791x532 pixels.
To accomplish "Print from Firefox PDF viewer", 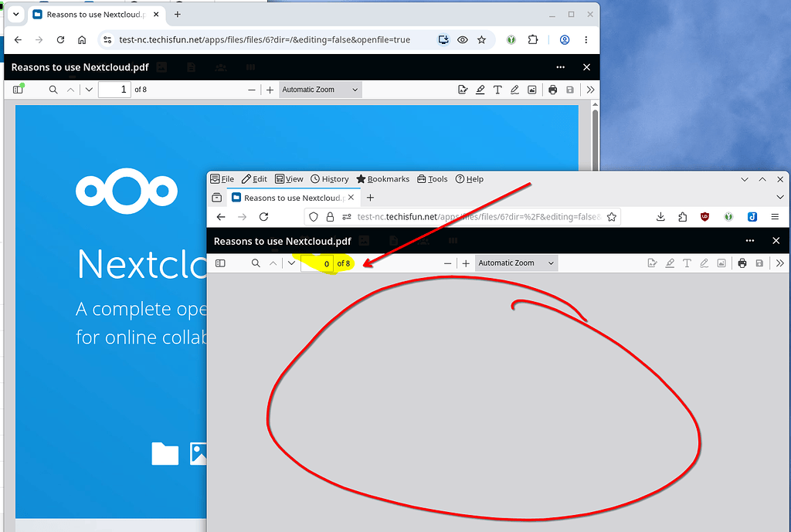I will click(x=742, y=263).
